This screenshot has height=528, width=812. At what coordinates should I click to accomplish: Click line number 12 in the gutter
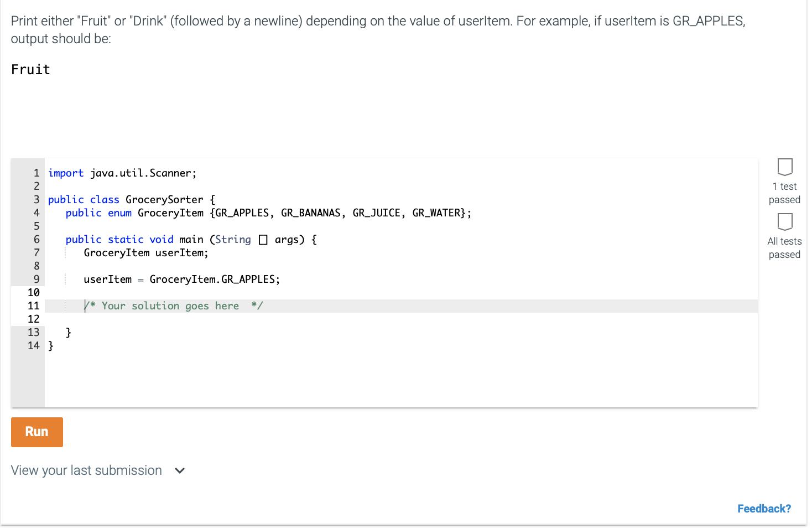coord(34,319)
